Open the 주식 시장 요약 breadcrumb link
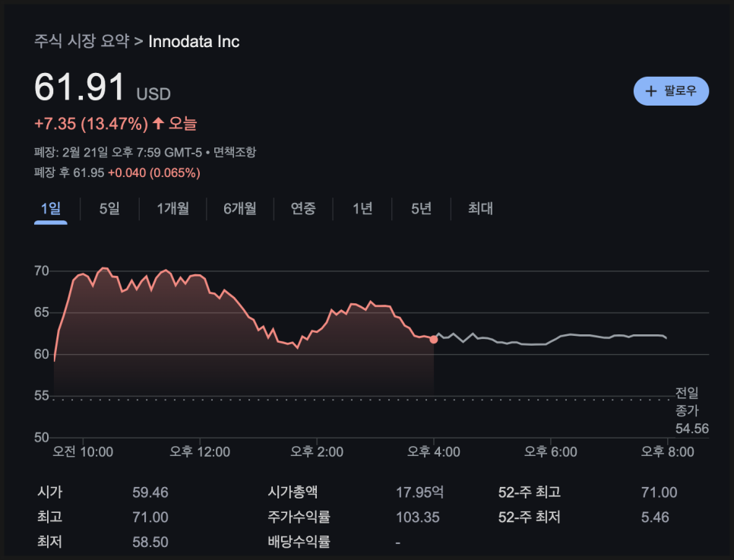Image resolution: width=734 pixels, height=560 pixels. pyautogui.click(x=82, y=41)
